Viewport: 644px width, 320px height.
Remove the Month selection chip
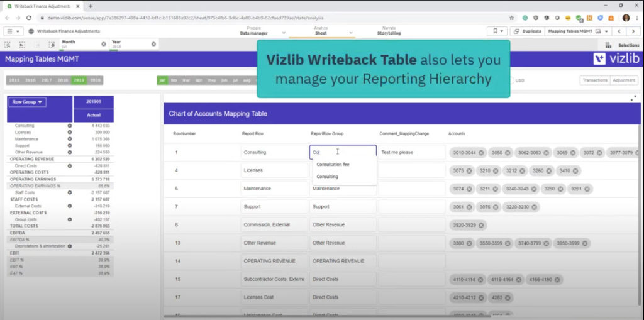tap(104, 44)
